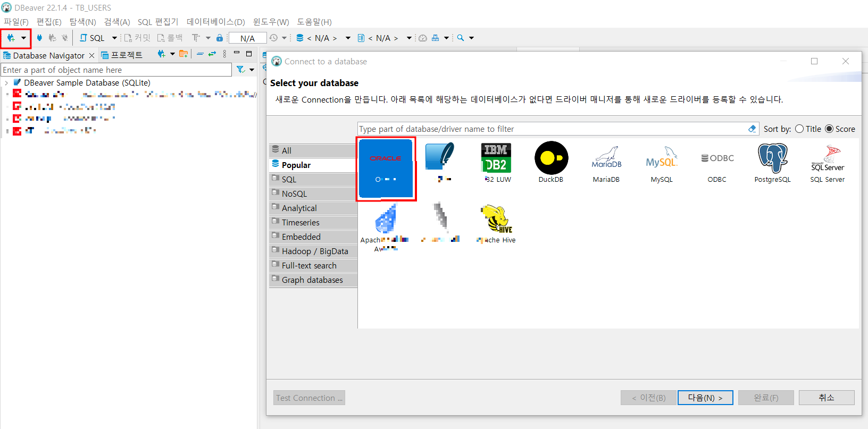Expand the search magnifier dropdown arrow
868x429 pixels.
pos(471,38)
